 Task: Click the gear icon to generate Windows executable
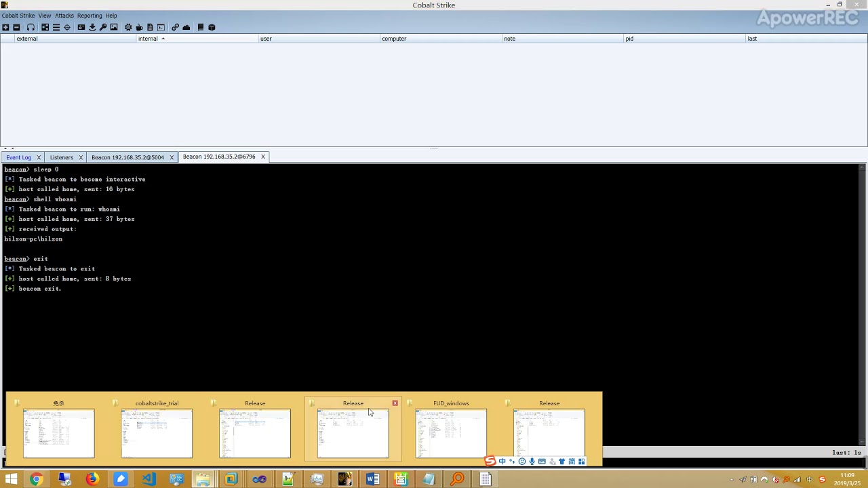128,27
